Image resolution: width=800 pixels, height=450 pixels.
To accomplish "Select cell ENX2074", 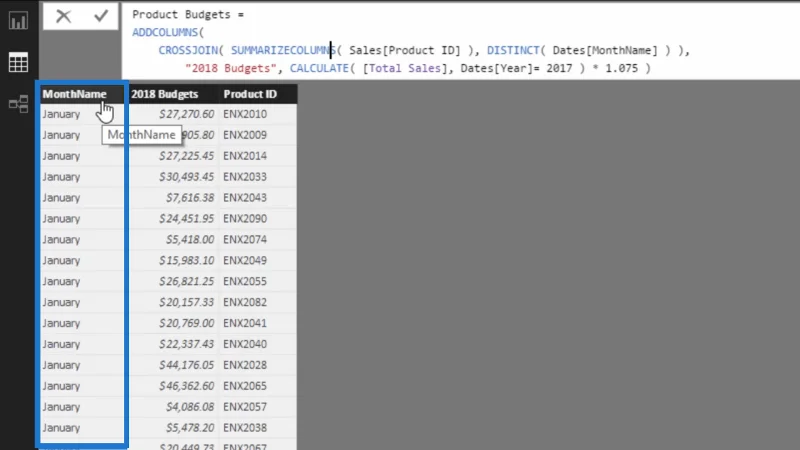I will pos(245,239).
